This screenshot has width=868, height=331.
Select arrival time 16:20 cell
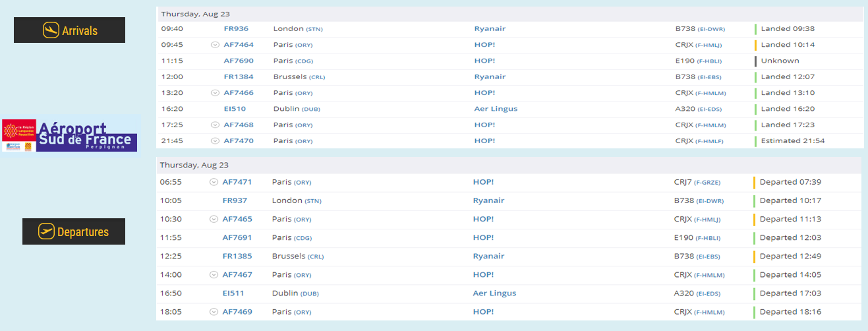tap(172, 109)
